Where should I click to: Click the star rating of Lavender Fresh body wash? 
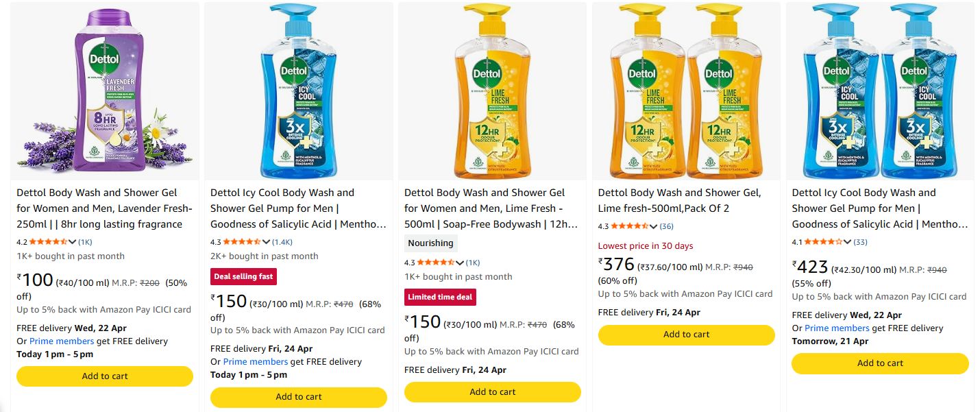pyautogui.click(x=48, y=241)
